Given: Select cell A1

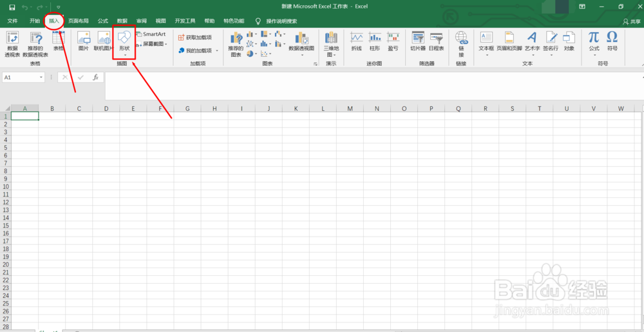Looking at the screenshot, I should [25, 116].
